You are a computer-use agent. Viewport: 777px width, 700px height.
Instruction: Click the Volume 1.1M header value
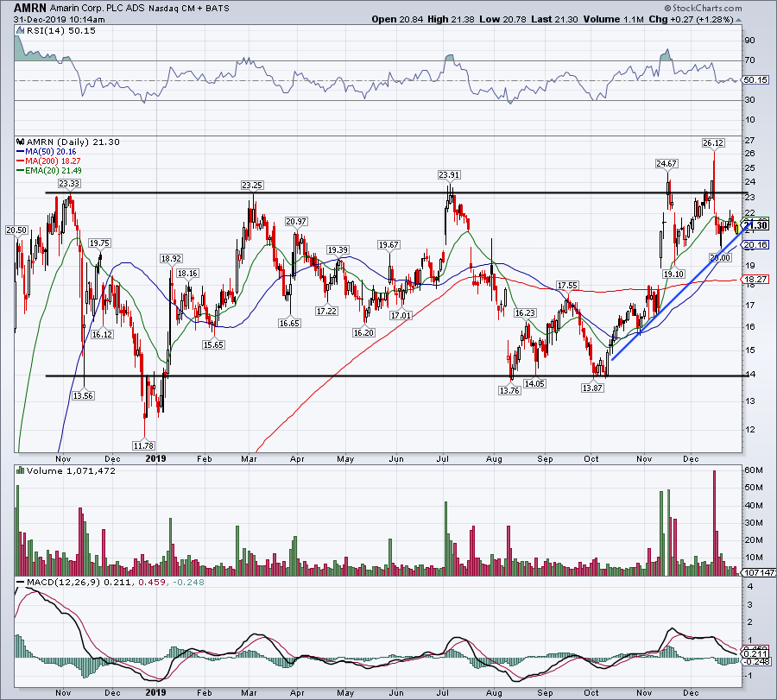pos(614,19)
